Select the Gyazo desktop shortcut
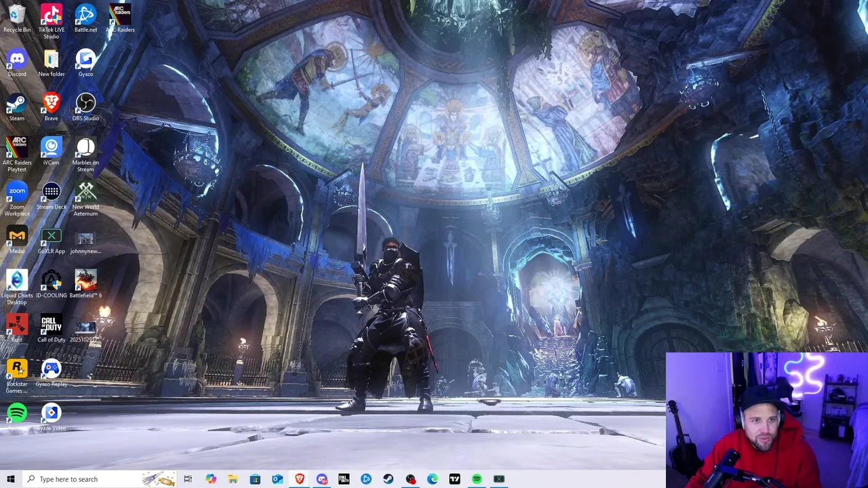Screen dimensions: 868x488 point(85,62)
